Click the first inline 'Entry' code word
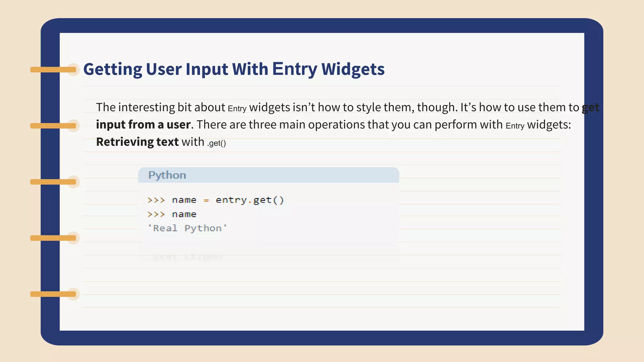The image size is (644, 362). tap(237, 109)
